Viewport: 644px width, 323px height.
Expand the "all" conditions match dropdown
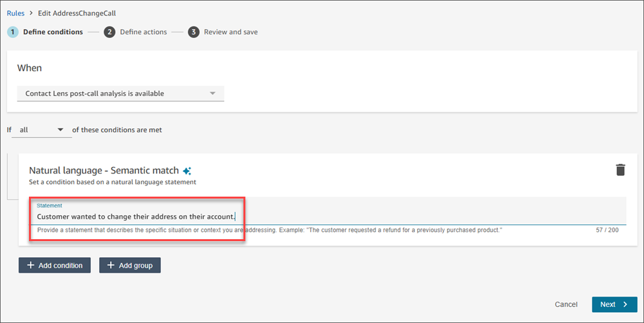pos(41,130)
